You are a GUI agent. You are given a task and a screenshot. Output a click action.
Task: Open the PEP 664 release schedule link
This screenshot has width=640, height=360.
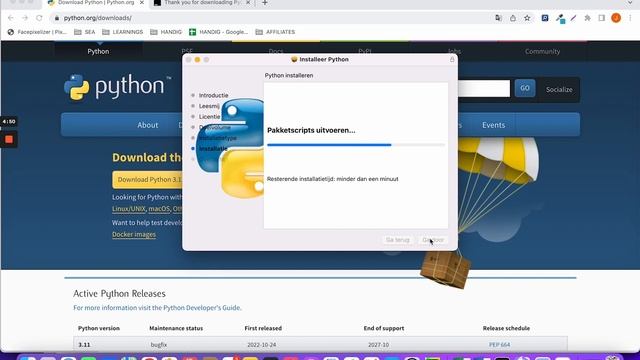tap(500, 345)
